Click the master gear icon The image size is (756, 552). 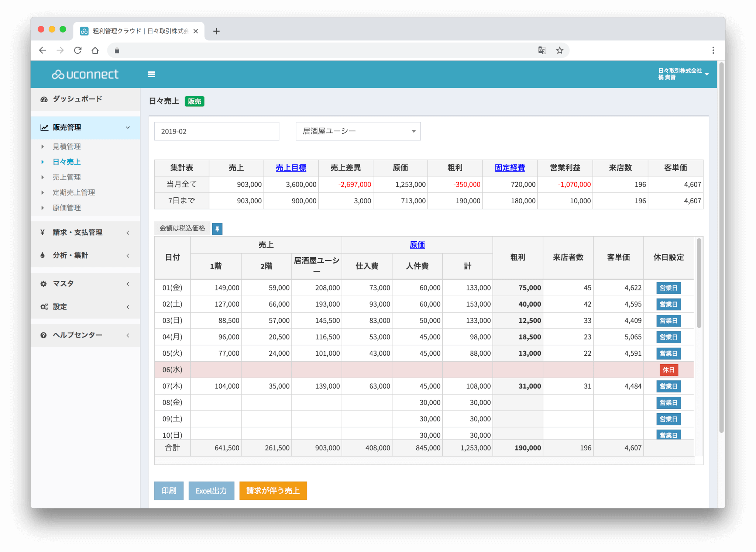44,284
